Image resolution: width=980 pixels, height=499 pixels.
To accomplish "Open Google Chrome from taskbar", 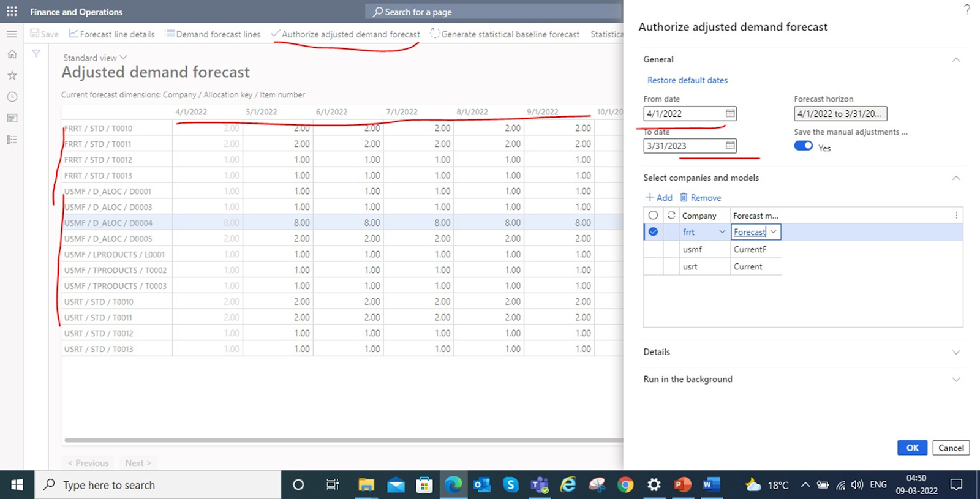I will point(625,485).
